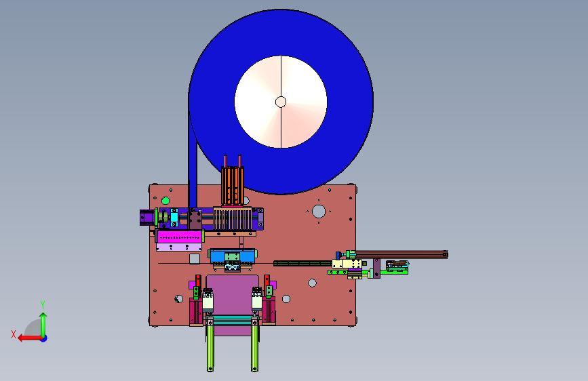Image resolution: width=588 pixels, height=381 pixels.
Task: Select the orange cylinder block below the reel
Action: (x=233, y=186)
